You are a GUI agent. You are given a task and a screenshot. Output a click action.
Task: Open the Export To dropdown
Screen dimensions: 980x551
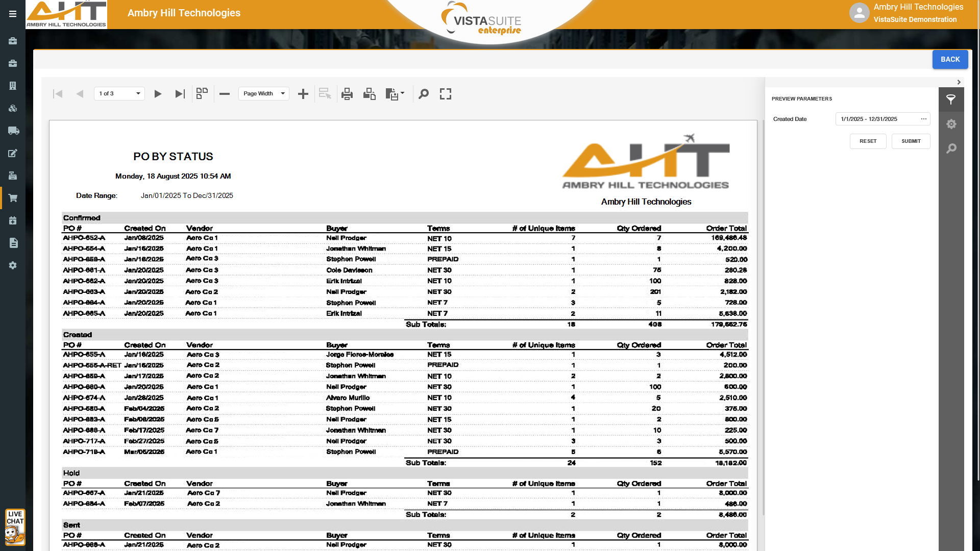(x=395, y=94)
